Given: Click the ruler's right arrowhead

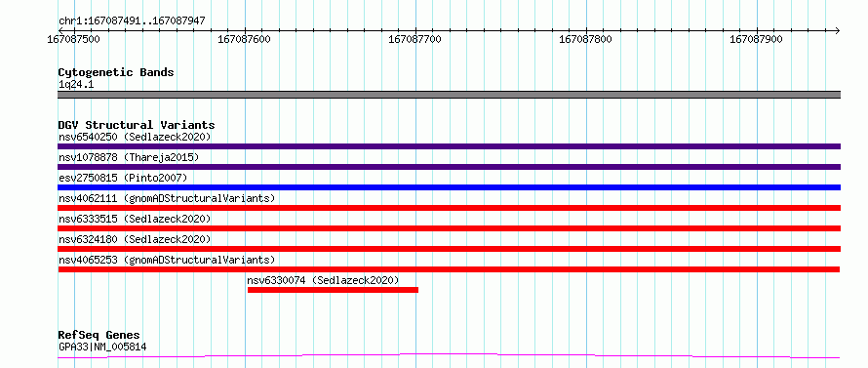Looking at the screenshot, I should (x=838, y=30).
